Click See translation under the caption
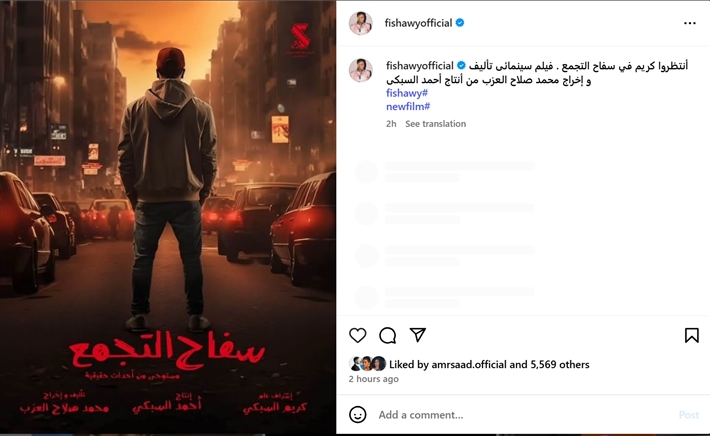The width and height of the screenshot is (710, 436). (435, 124)
